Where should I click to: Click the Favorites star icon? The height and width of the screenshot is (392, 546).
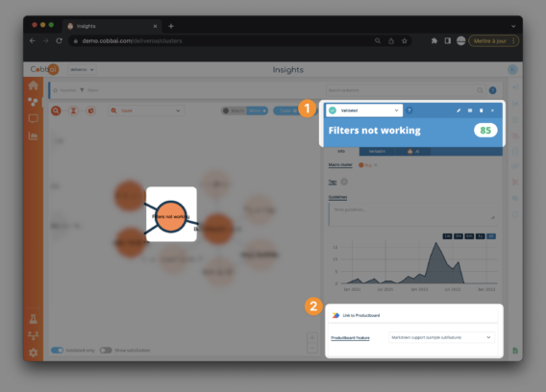(56, 90)
